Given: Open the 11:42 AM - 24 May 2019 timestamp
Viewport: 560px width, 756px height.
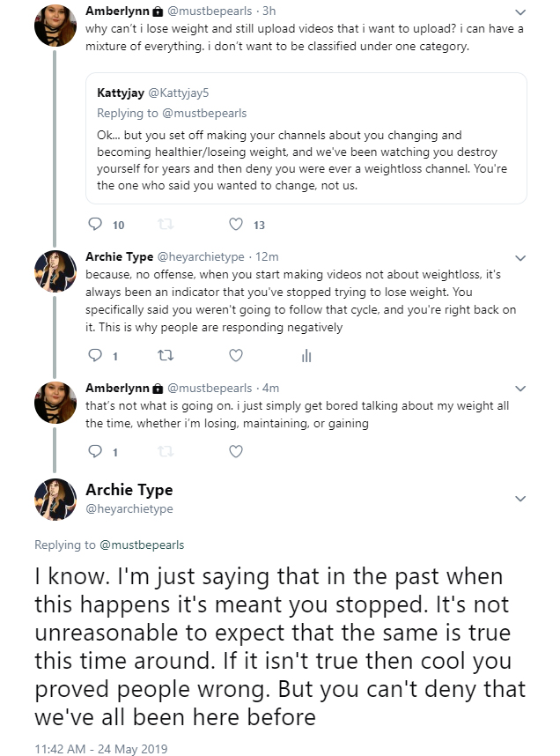Looking at the screenshot, I should coord(100,749).
